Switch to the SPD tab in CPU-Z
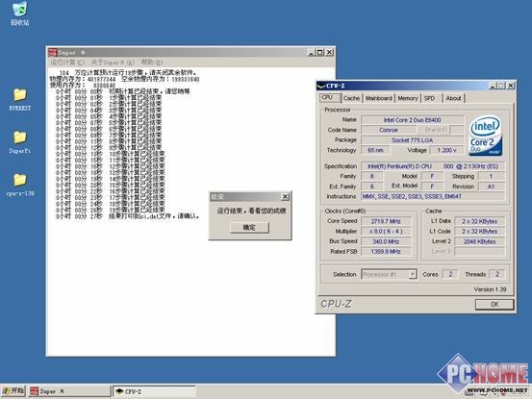The image size is (532, 399). click(x=429, y=98)
